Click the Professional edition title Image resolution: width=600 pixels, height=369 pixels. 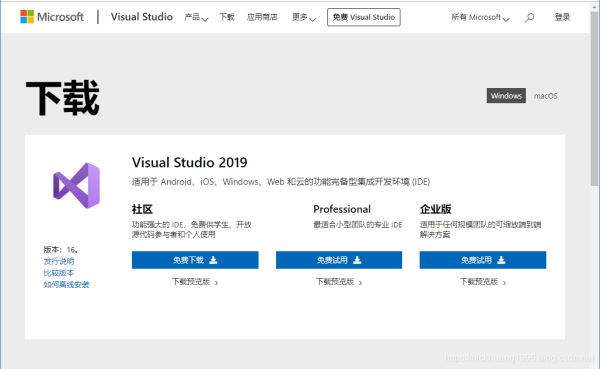[342, 209]
